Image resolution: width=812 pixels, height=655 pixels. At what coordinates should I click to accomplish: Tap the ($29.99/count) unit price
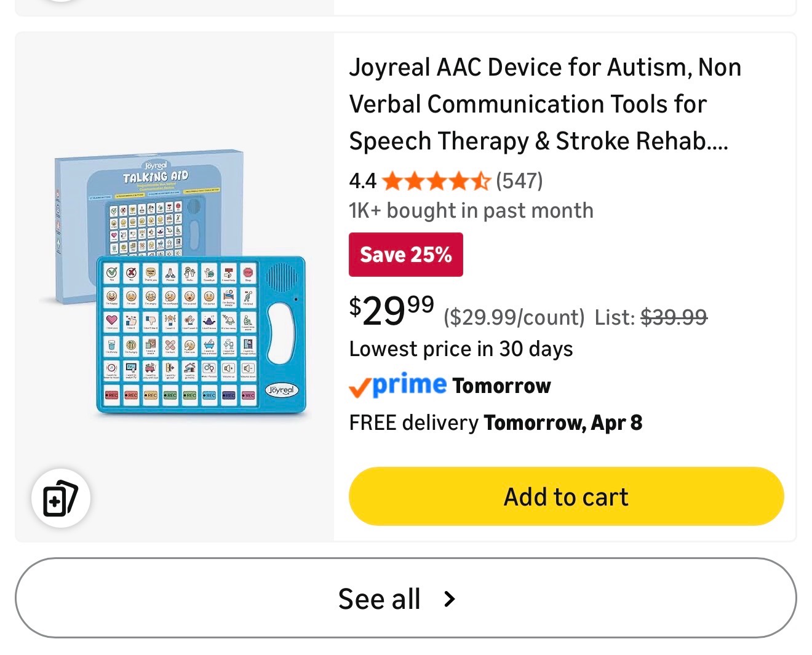514,317
